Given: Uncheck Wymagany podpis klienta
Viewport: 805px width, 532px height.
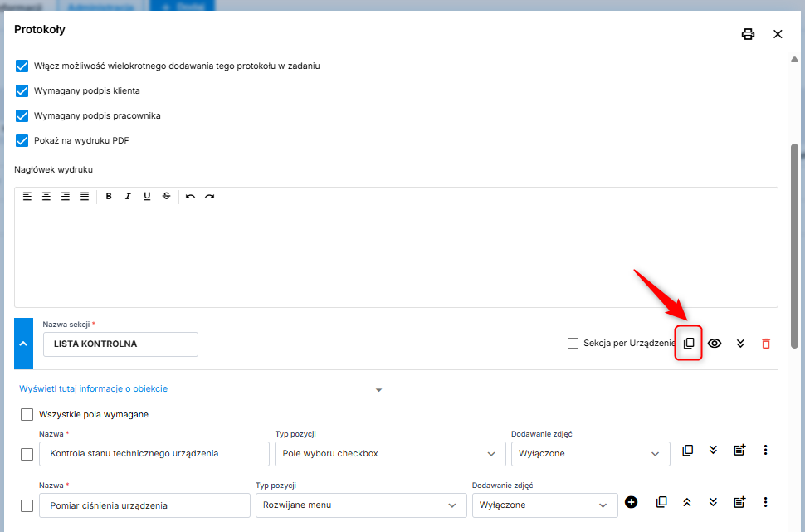Looking at the screenshot, I should point(22,90).
